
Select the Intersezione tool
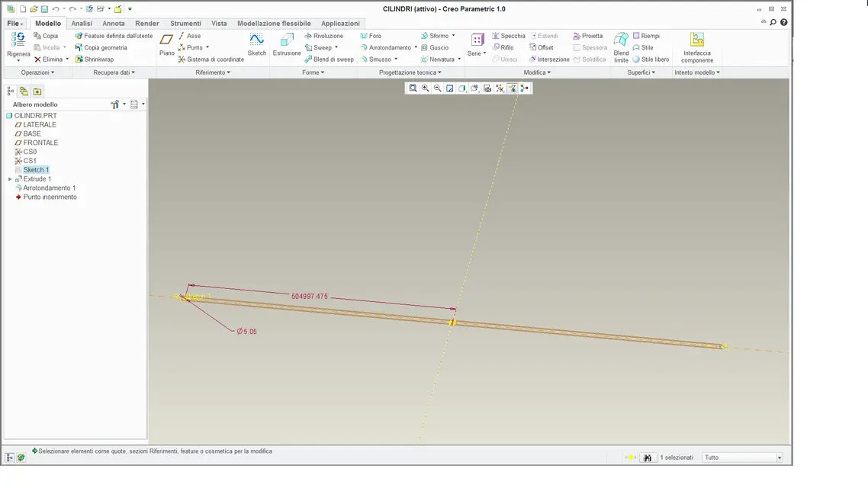tap(549, 59)
